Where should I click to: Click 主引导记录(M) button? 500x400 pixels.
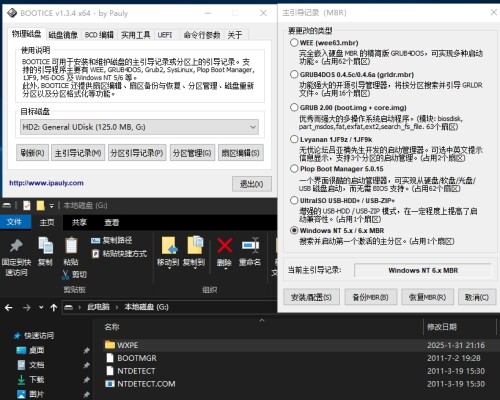pos(78,153)
